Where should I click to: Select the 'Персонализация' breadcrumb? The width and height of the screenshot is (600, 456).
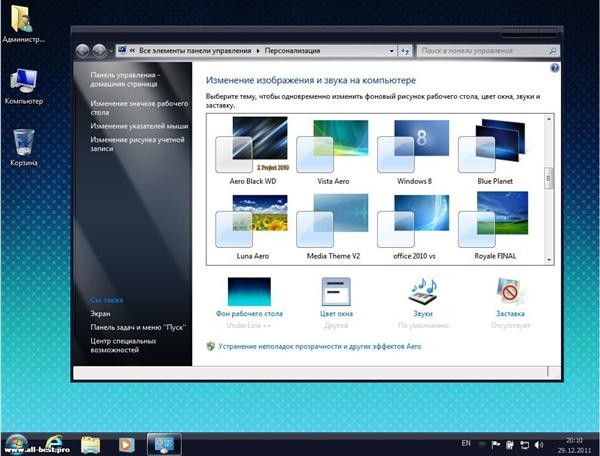click(x=292, y=50)
